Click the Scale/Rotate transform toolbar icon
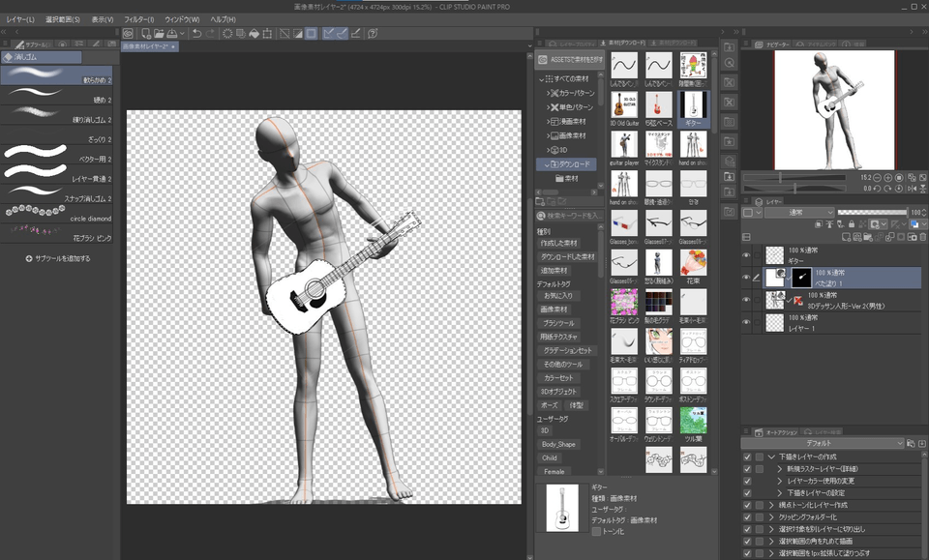Viewport: 929px width, 560px height. [x=267, y=33]
